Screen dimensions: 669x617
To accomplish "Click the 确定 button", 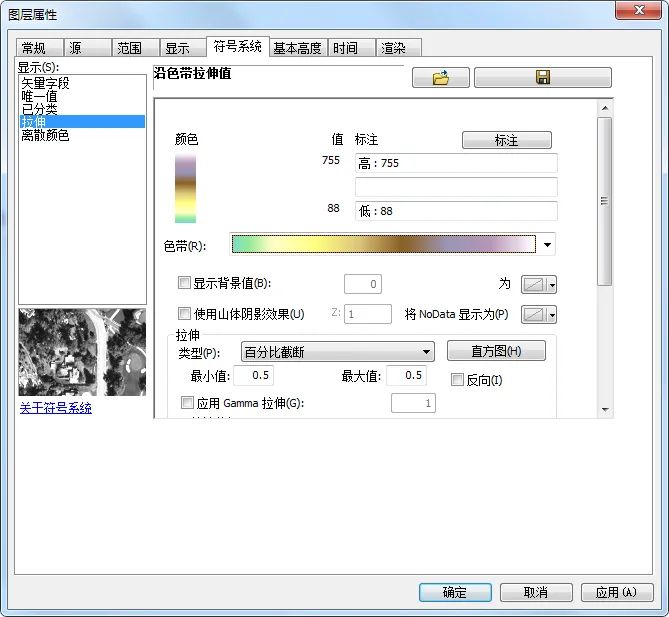I will pyautogui.click(x=455, y=592).
